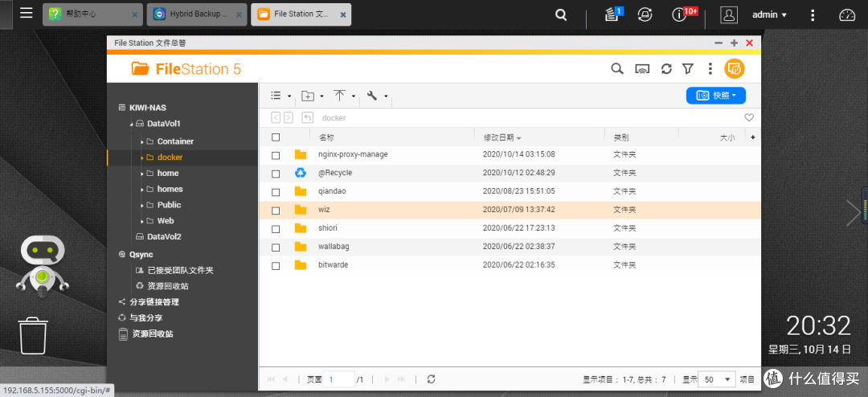
Task: Open the wrench tools dropdown
Action: 377,96
